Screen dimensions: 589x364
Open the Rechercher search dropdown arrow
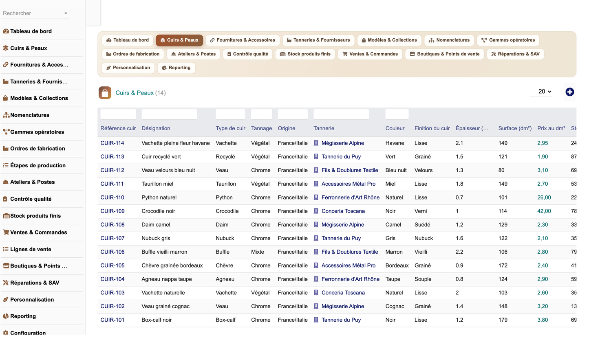coord(66,13)
